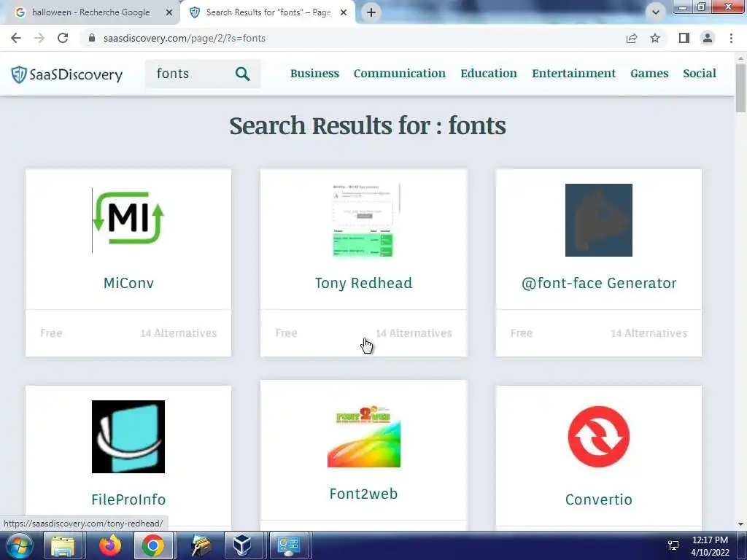The image size is (747, 560).
Task: Click '14 Alternatives' on MiConv card
Action: point(179,333)
